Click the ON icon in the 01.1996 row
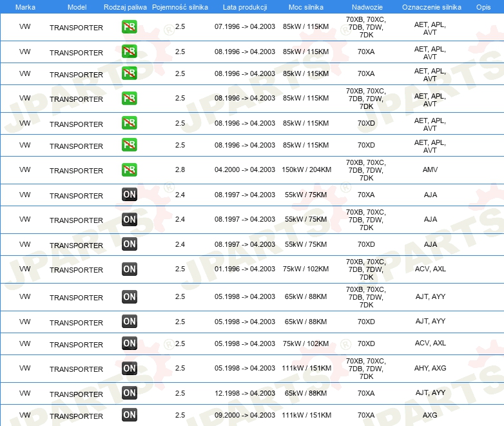 (x=129, y=269)
